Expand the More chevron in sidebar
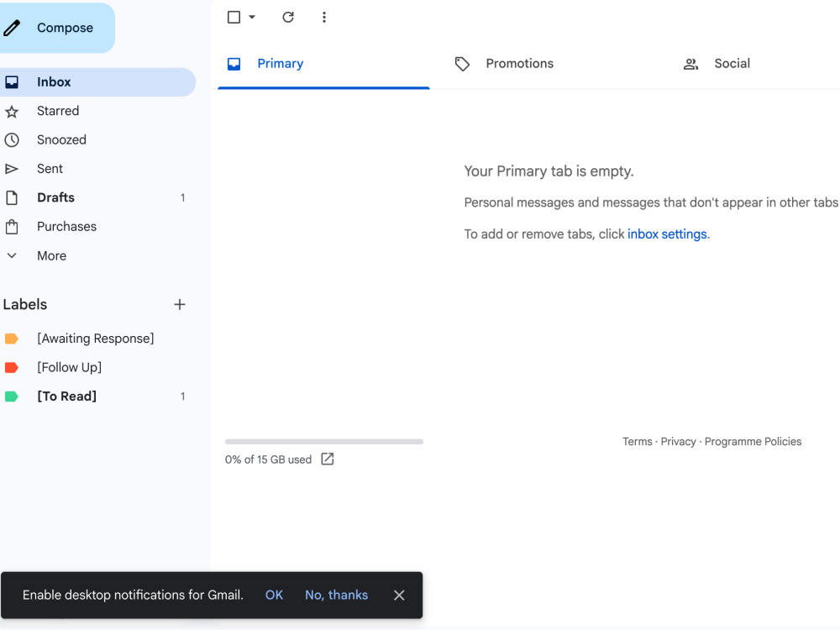 [x=12, y=255]
